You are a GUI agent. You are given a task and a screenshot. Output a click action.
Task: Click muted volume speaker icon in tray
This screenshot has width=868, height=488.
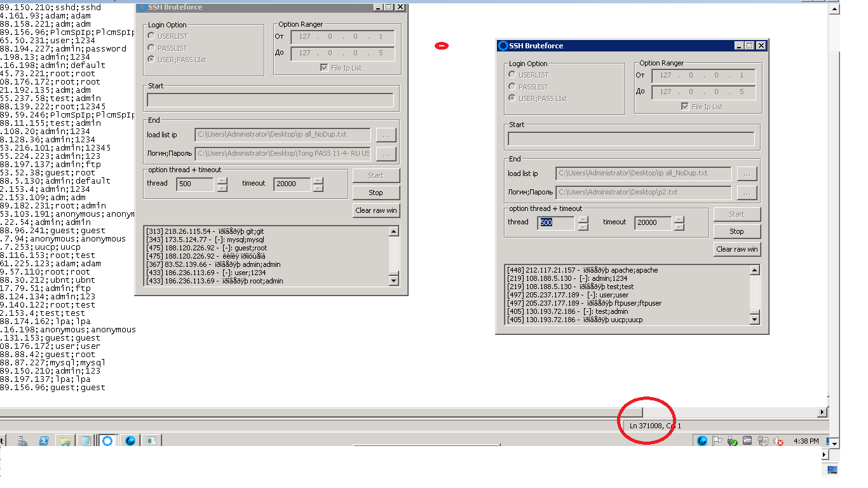[x=778, y=441]
